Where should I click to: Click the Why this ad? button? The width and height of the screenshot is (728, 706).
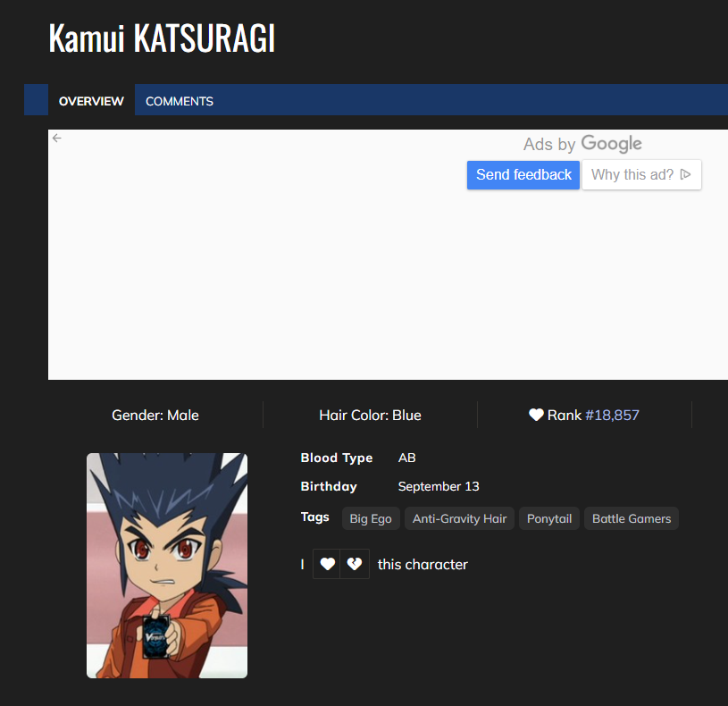641,174
